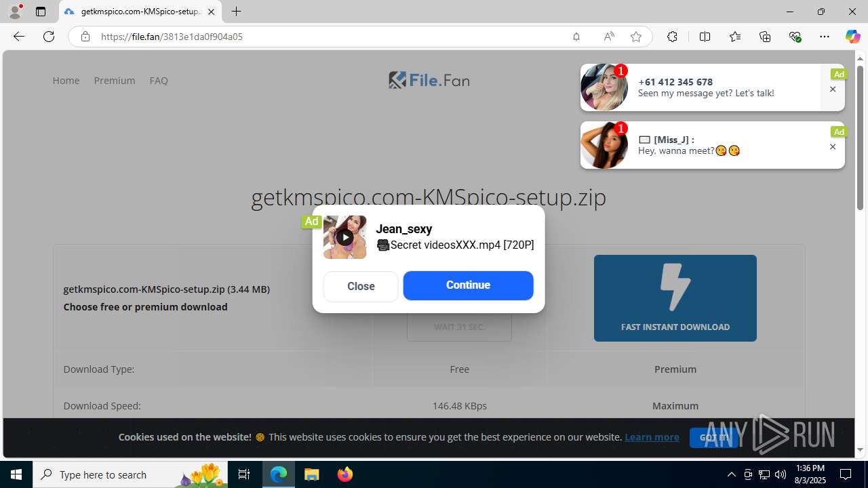868x488 pixels.
Task: Dismiss the Miss_J ad notification
Action: point(833,147)
